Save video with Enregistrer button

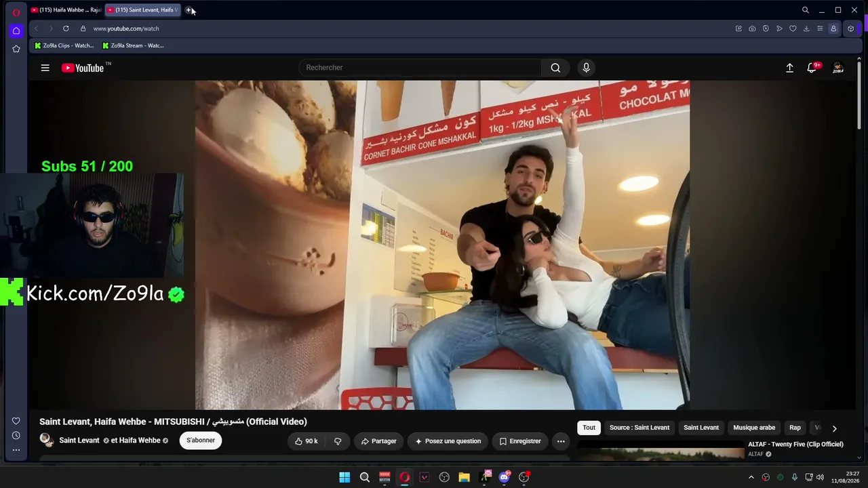click(x=520, y=441)
